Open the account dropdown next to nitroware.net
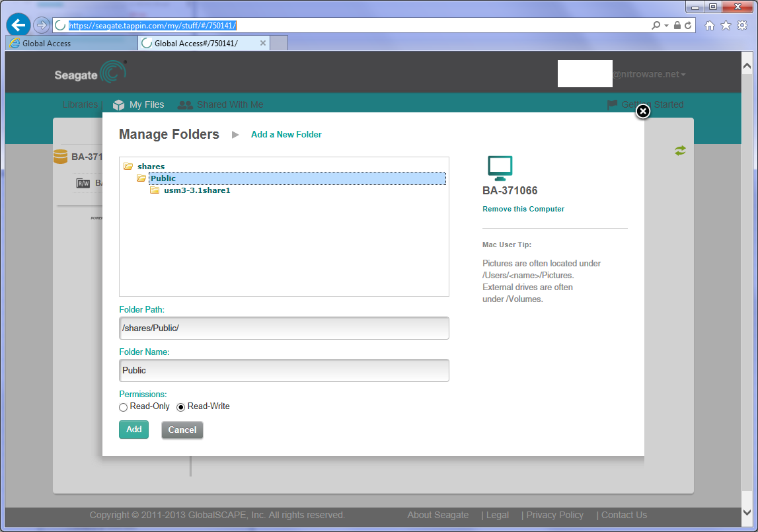The image size is (758, 532). tap(683, 75)
